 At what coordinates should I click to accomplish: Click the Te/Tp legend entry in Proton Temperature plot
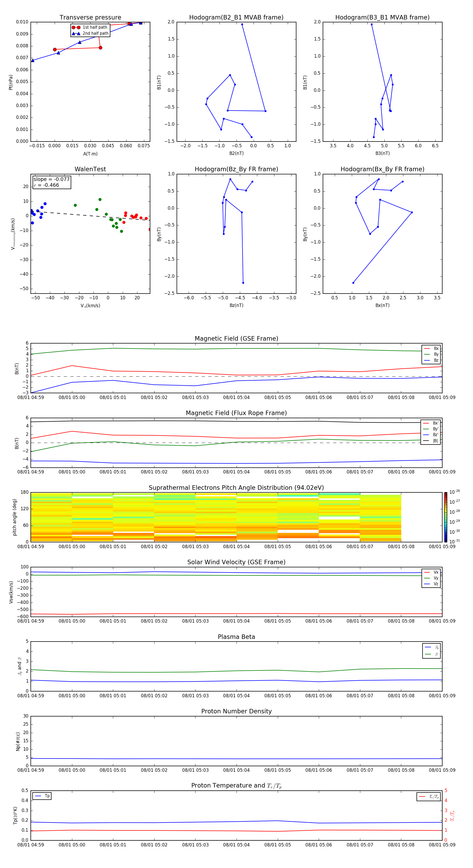(x=429, y=796)
